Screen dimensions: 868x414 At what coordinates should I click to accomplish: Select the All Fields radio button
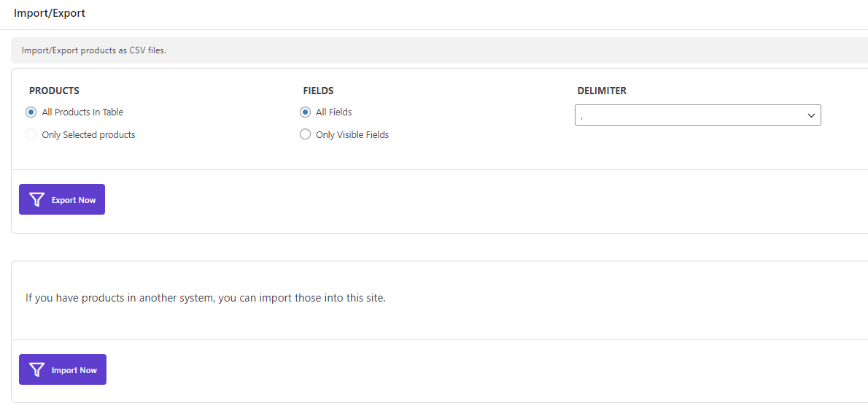pyautogui.click(x=305, y=112)
